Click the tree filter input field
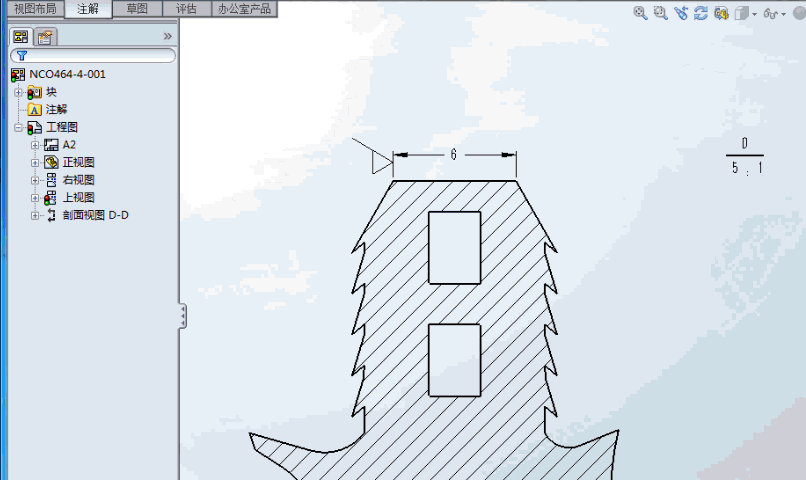The image size is (806, 480). [93, 56]
